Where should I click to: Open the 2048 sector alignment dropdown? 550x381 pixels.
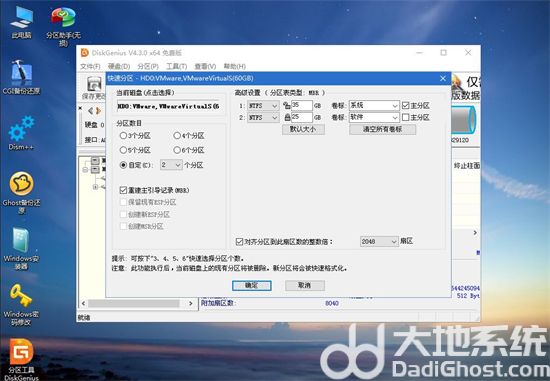coord(379,241)
